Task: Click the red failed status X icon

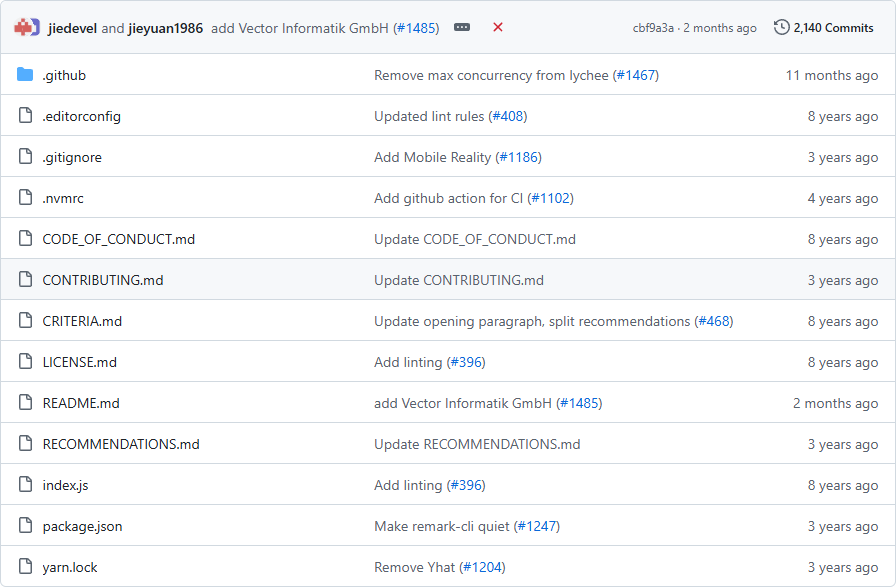Action: tap(498, 28)
